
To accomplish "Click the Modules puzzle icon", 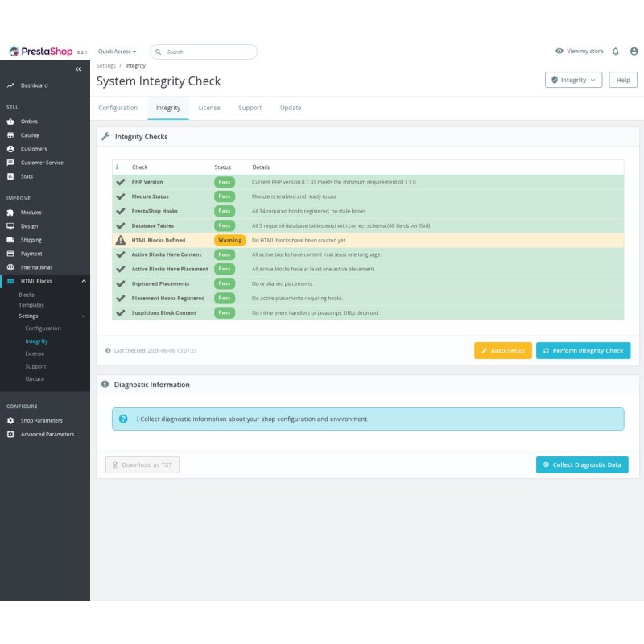I will coord(10,213).
